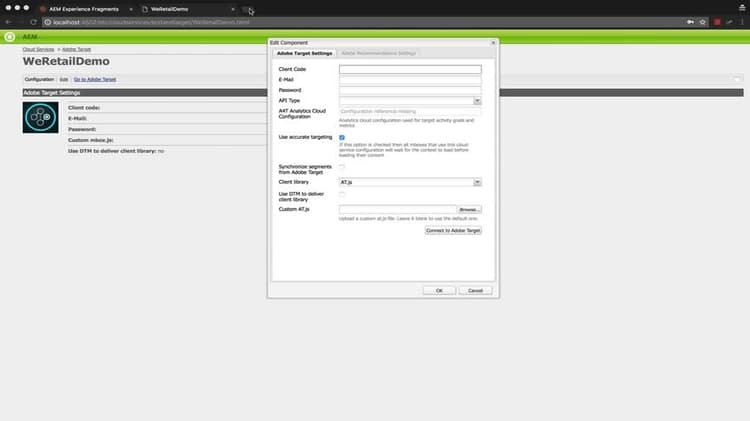Image resolution: width=750 pixels, height=421 pixels.
Task: Click the key password icon in address bar
Action: coord(691,22)
